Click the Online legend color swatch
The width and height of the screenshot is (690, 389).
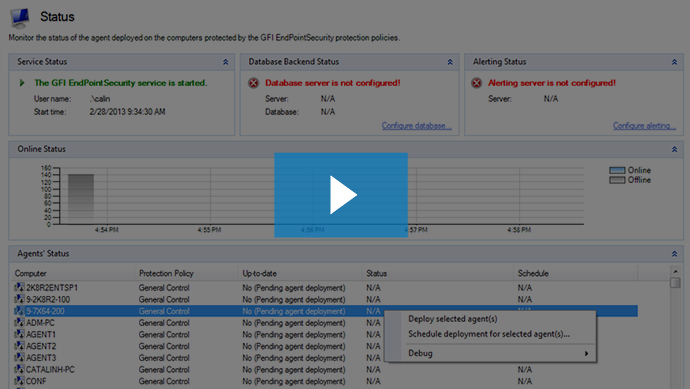click(x=617, y=170)
